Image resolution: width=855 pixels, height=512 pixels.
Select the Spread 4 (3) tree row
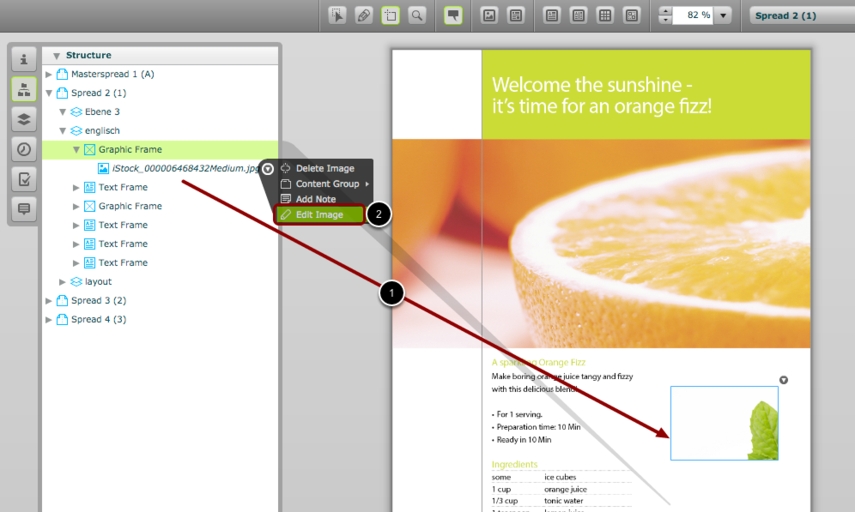(160, 320)
